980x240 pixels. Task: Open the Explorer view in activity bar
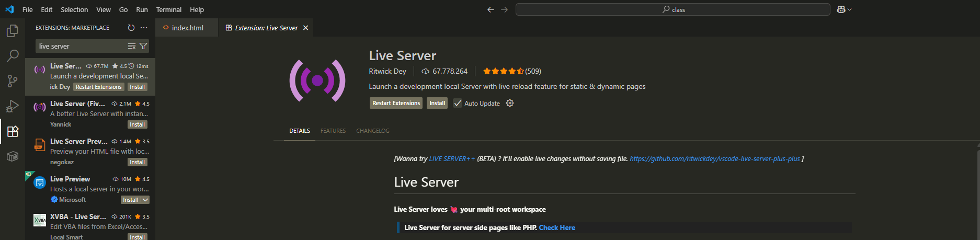tap(12, 31)
